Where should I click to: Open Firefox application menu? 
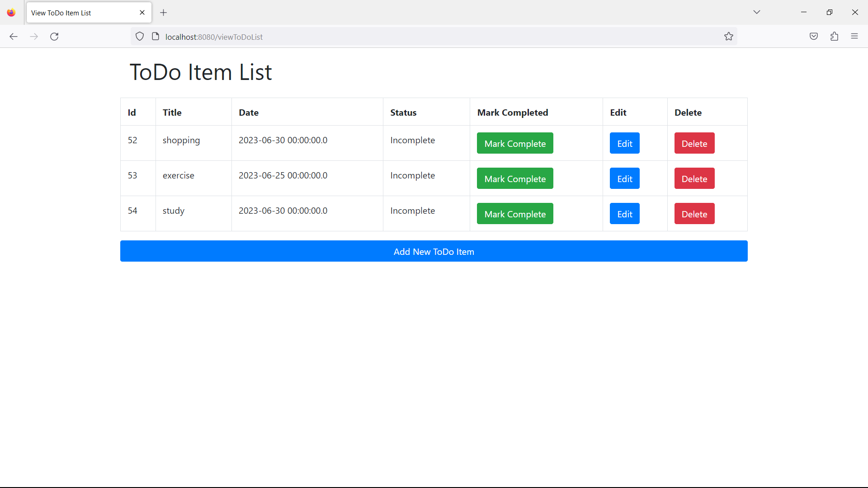pos(854,37)
